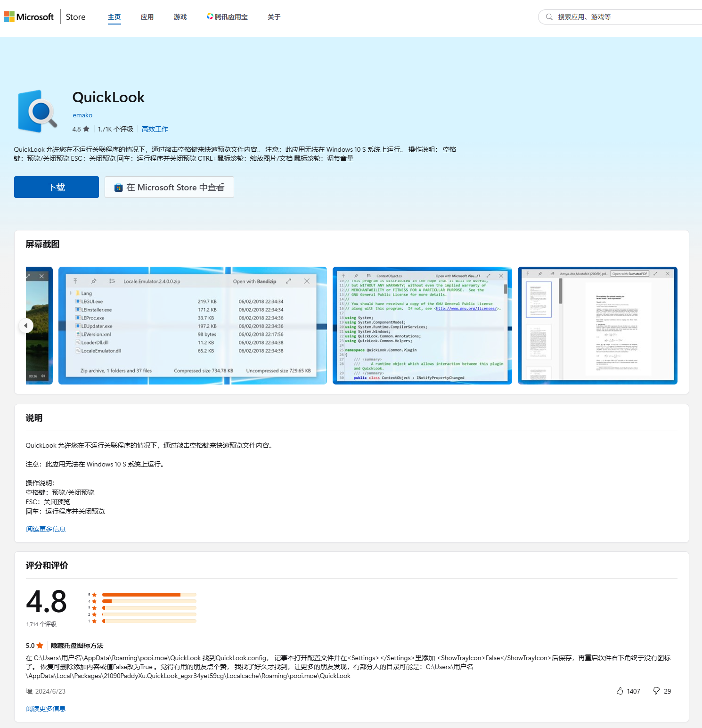The image size is (702, 728).
Task: Click the rating star next to 4.8
Action: (86, 129)
